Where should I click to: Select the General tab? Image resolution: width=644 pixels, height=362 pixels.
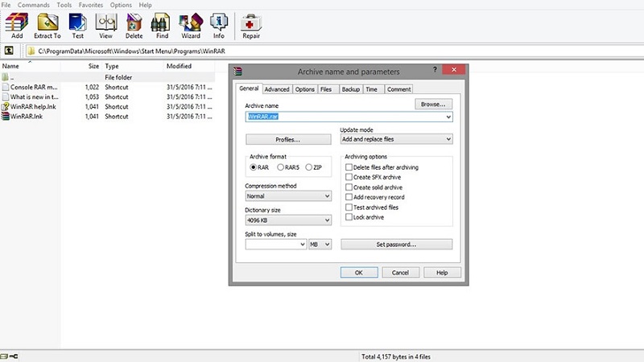(249, 88)
